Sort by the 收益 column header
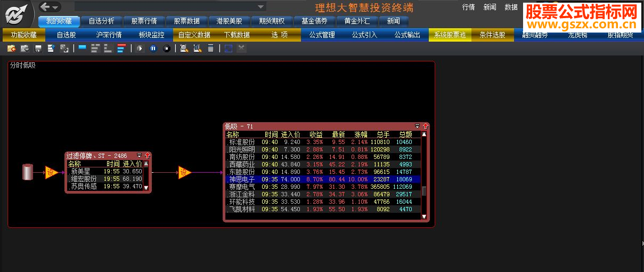This screenshot has height=272, width=644. pyautogui.click(x=316, y=134)
